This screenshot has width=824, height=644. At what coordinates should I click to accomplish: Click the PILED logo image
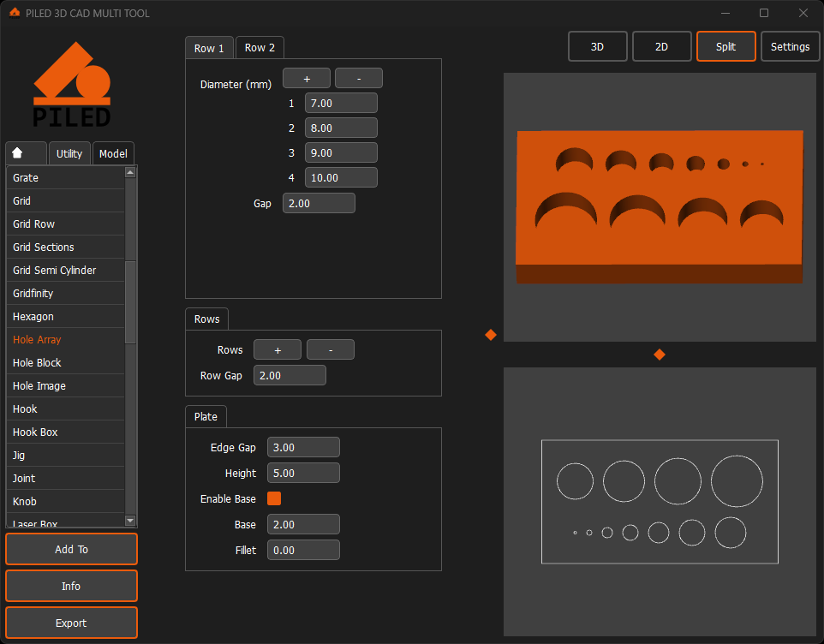pos(72,85)
